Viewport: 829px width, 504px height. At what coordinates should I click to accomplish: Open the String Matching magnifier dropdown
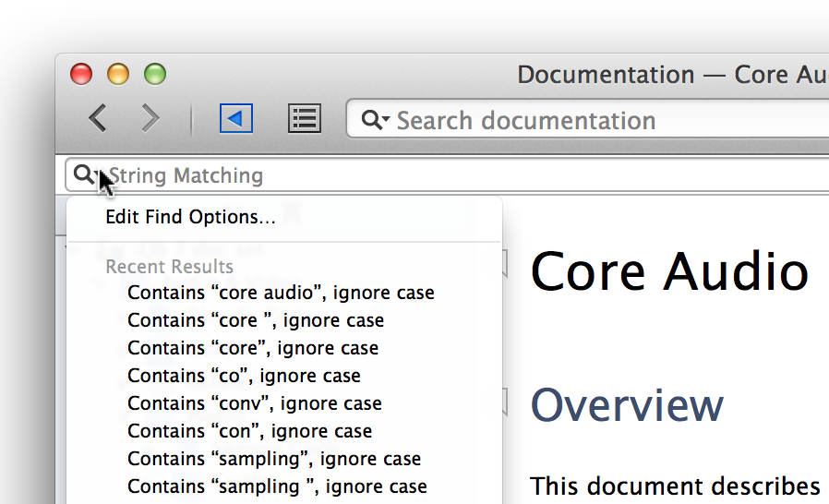click(x=86, y=174)
